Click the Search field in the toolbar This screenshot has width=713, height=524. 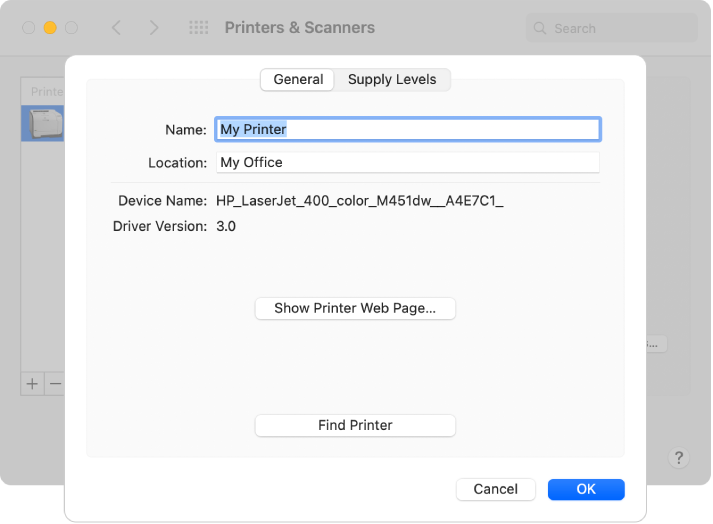coord(612,28)
